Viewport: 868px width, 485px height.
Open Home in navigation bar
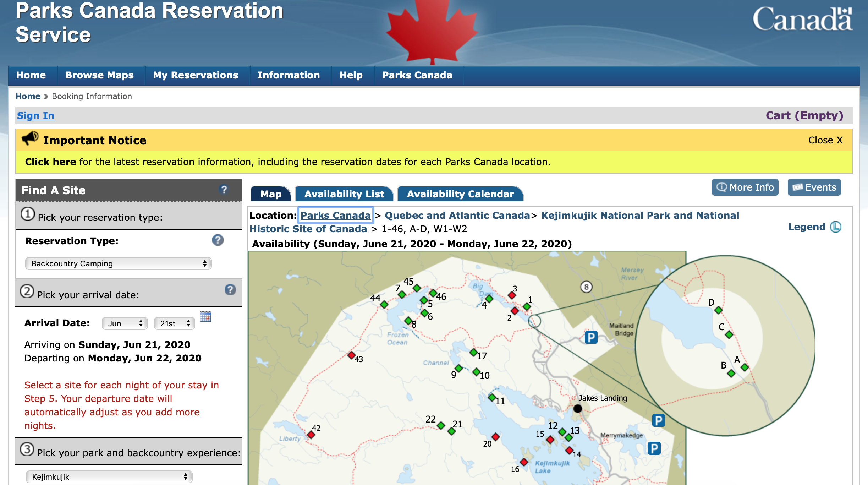click(31, 75)
